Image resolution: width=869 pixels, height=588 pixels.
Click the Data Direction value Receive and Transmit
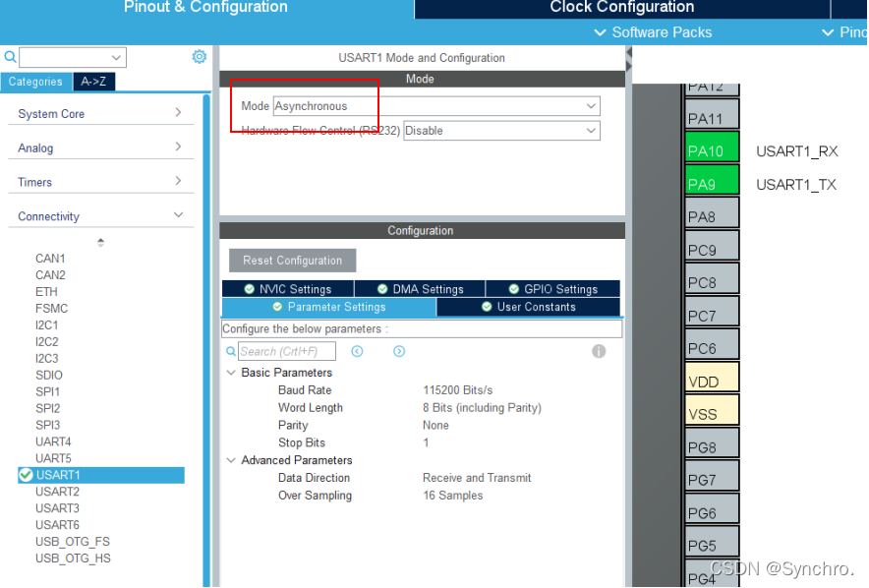[477, 478]
